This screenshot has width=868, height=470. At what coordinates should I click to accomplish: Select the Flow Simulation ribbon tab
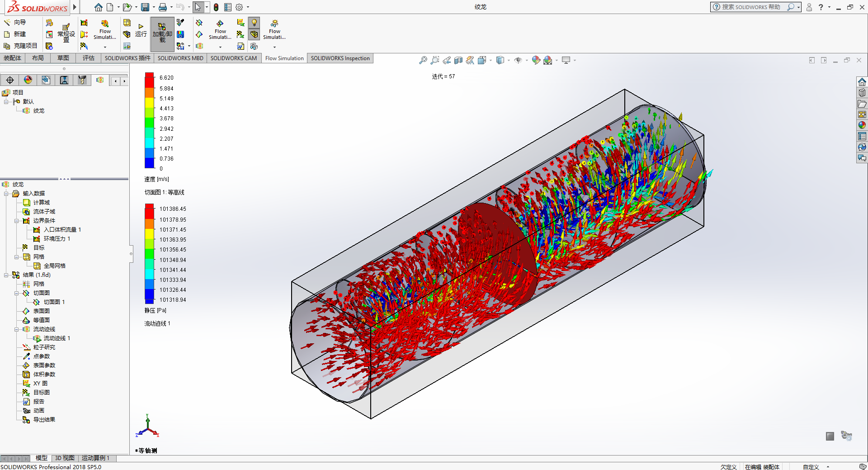click(284, 58)
